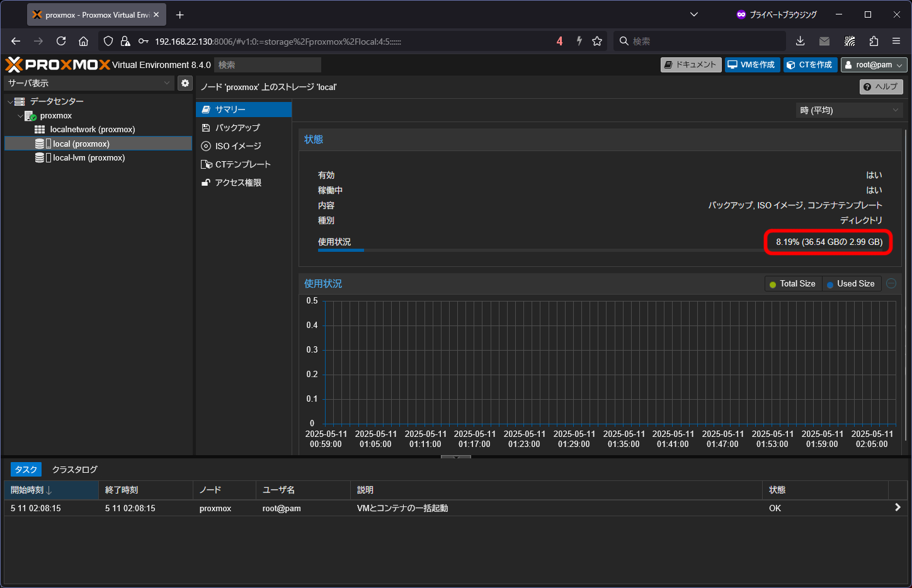Switch to the タスク tab
This screenshot has width=912, height=588.
[26, 470]
